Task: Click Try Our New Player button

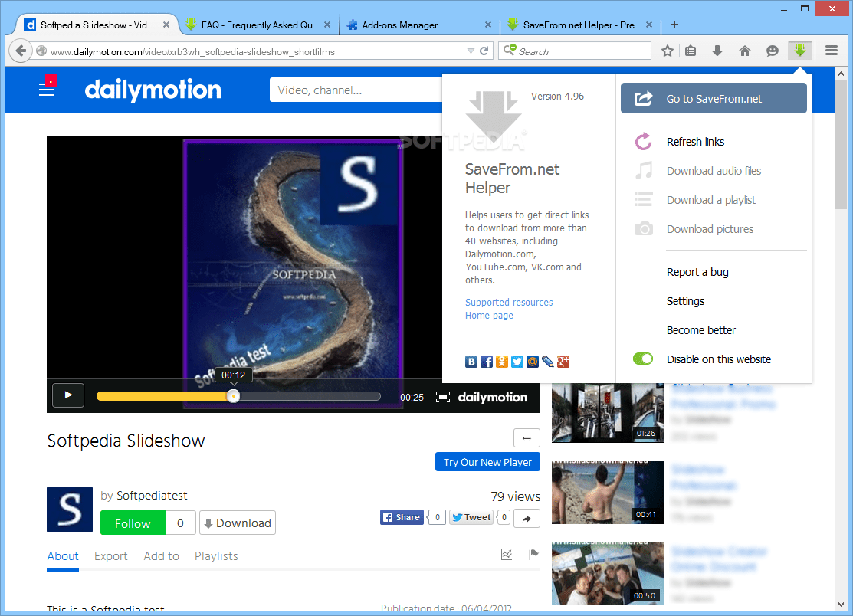Action: click(487, 462)
